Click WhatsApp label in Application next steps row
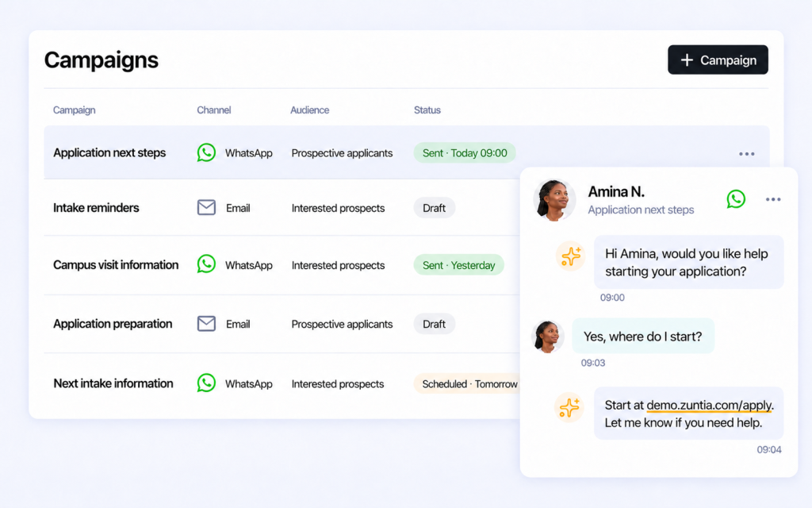 pyautogui.click(x=248, y=153)
